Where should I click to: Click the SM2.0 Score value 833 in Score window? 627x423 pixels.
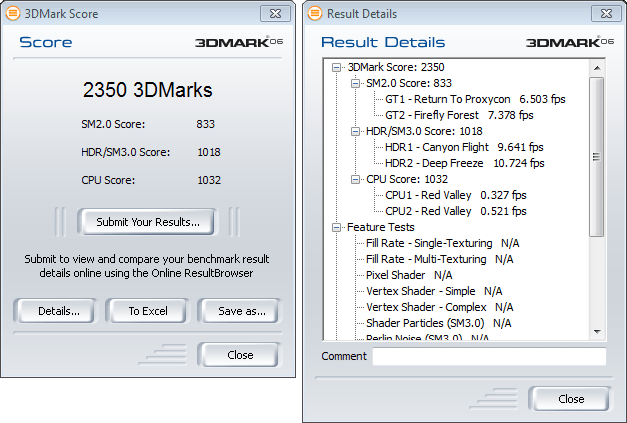(205, 124)
